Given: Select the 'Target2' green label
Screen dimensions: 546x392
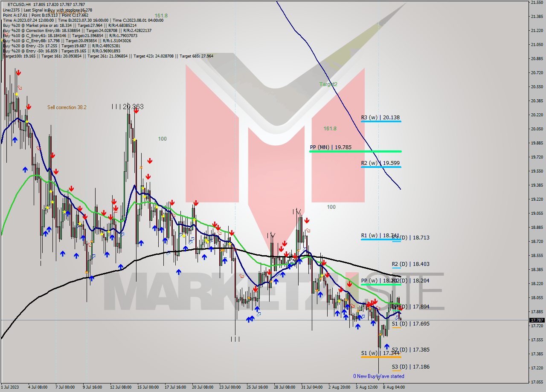Looking at the screenshot, I should [x=328, y=84].
